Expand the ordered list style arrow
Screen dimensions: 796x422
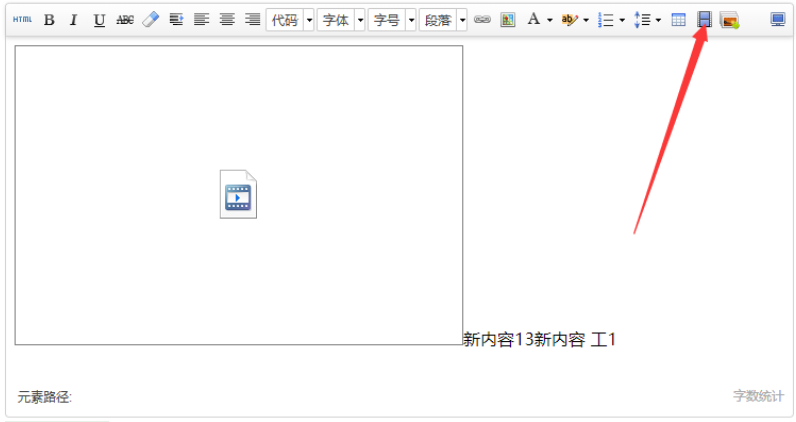(622, 20)
